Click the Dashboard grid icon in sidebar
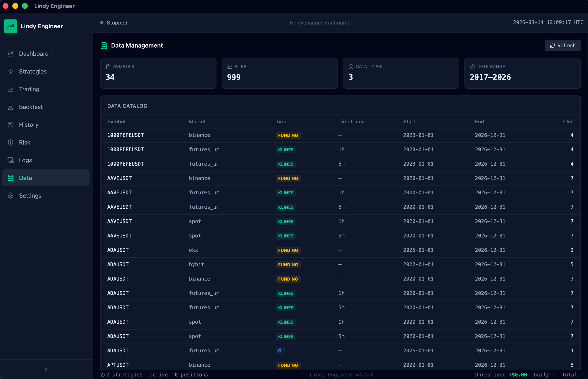The width and height of the screenshot is (588, 379). [10, 54]
